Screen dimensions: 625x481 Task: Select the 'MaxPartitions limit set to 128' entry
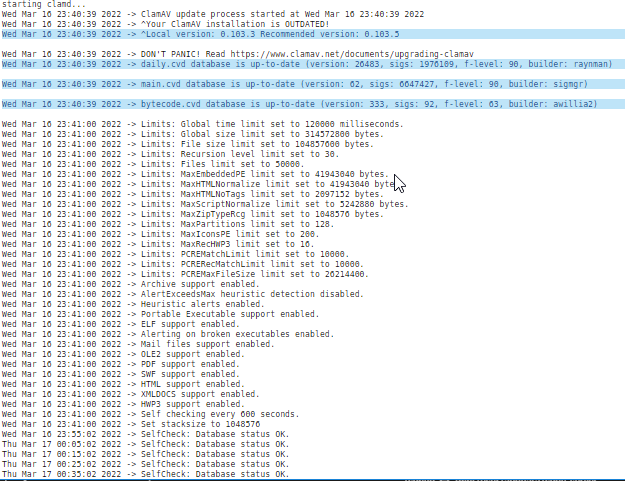[168, 224]
